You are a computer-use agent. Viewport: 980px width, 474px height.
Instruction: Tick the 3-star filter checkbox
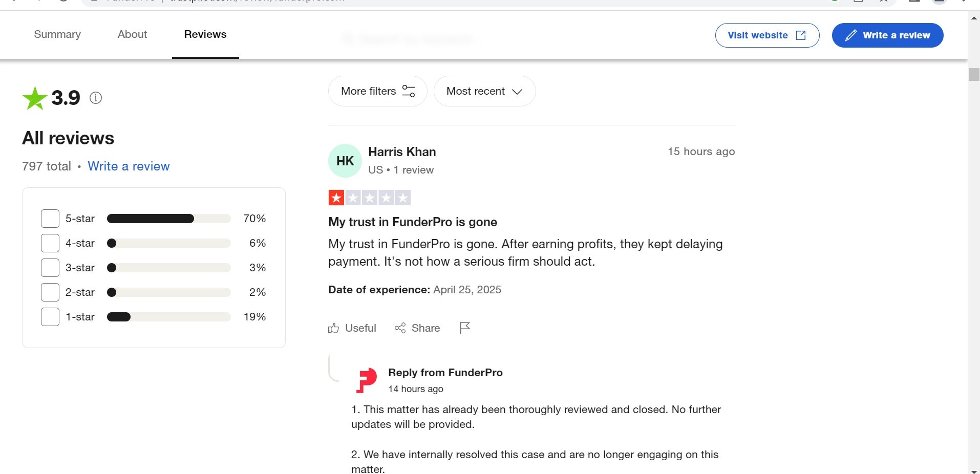point(50,268)
